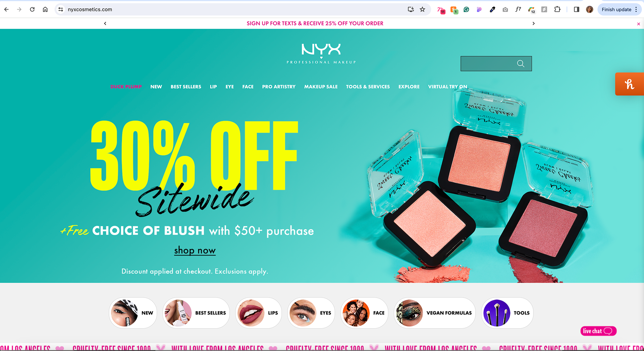Show previous promo banner message
Viewport: 644px width, 351px height.
[x=105, y=23]
